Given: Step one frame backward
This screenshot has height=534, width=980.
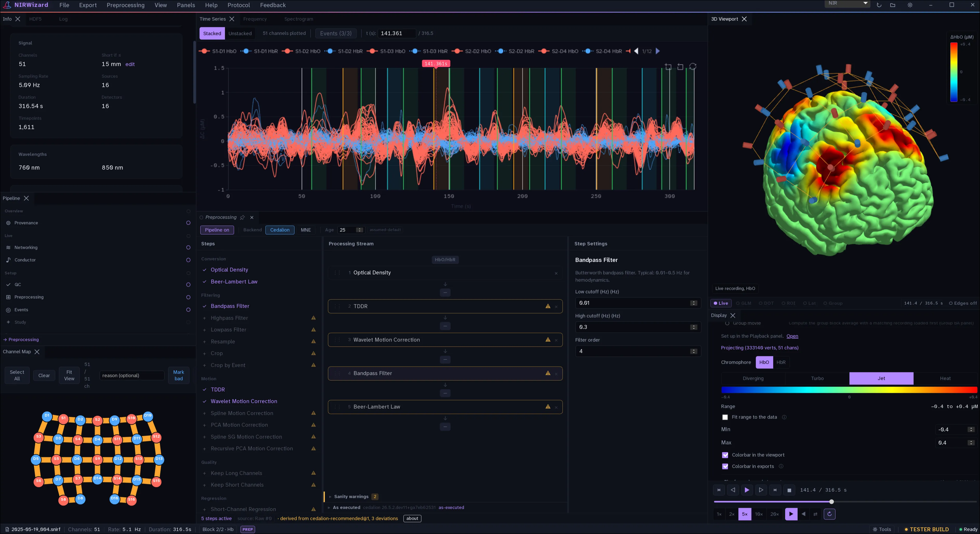Looking at the screenshot, I should [733, 490].
